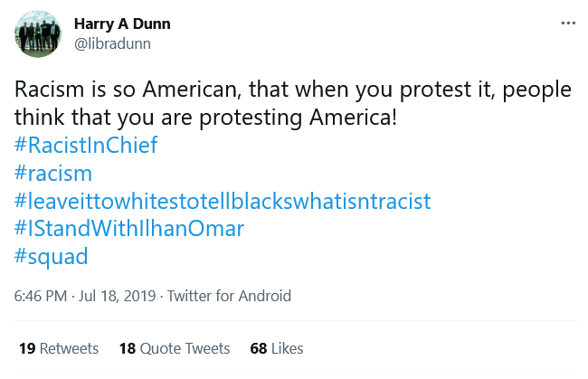This screenshot has width=588, height=379.
Task: Click the 6:46 PM timestamp
Action: click(x=41, y=296)
